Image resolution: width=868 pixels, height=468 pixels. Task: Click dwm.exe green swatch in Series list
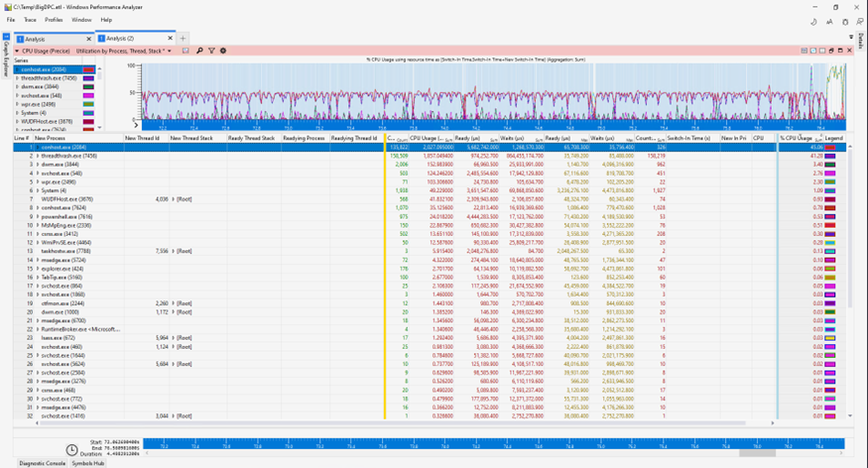coord(88,87)
